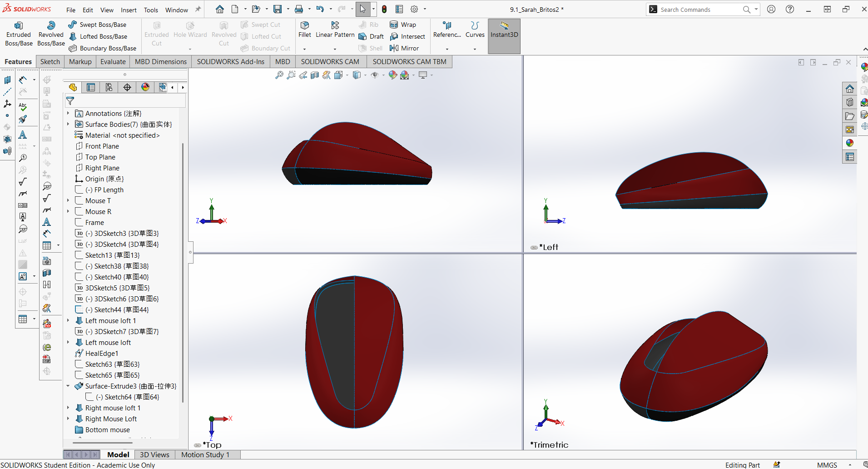Viewport: 868px width, 469px height.
Task: Toggle the Left view link icon
Action: (x=534, y=248)
